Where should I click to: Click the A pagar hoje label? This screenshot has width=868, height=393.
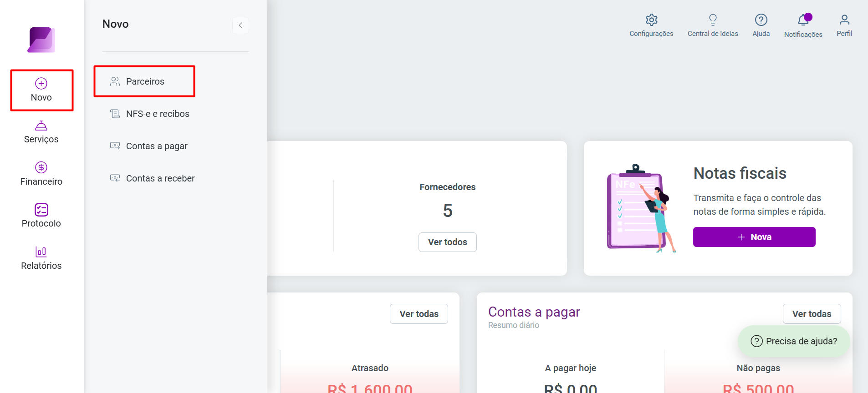pos(570,368)
